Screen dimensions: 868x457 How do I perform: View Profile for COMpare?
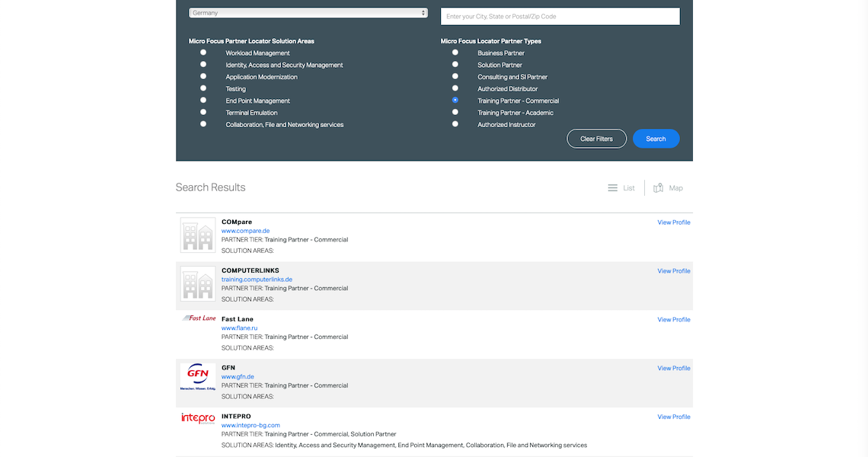coord(674,222)
